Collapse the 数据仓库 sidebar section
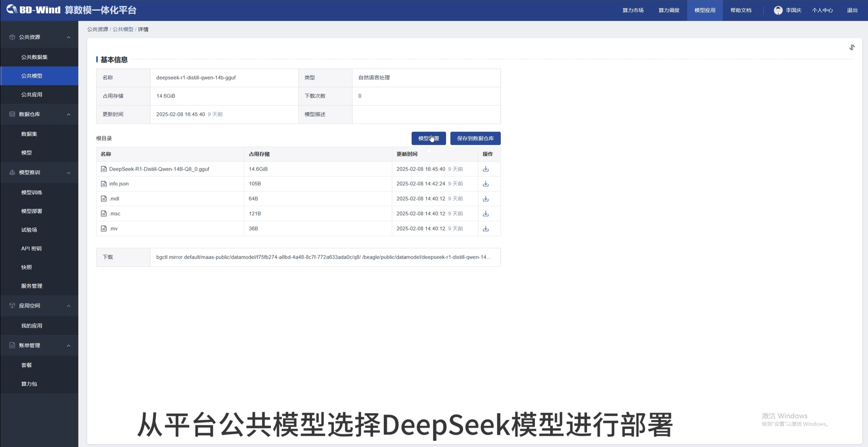This screenshot has height=447, width=868. (x=69, y=115)
